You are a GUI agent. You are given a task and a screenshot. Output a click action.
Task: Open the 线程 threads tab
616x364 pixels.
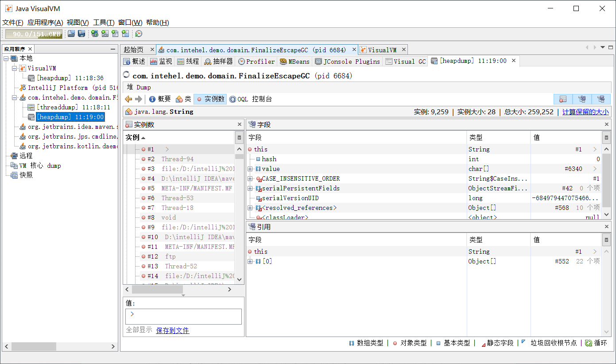coord(188,62)
